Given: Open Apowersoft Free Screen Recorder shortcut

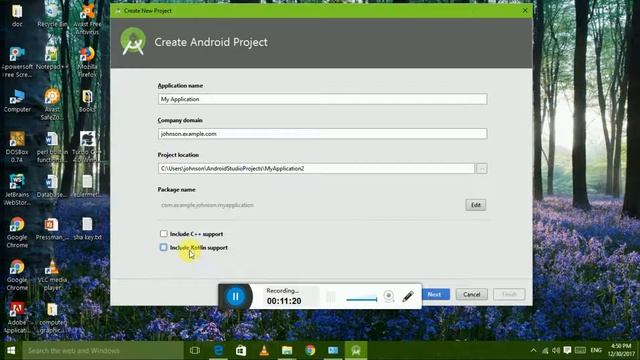Looking at the screenshot, I should coord(17,62).
